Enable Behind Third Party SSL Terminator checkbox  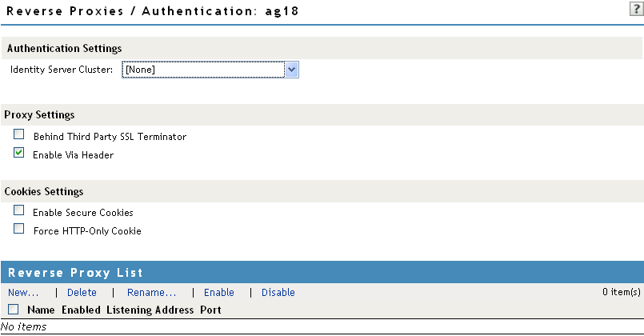tap(19, 135)
